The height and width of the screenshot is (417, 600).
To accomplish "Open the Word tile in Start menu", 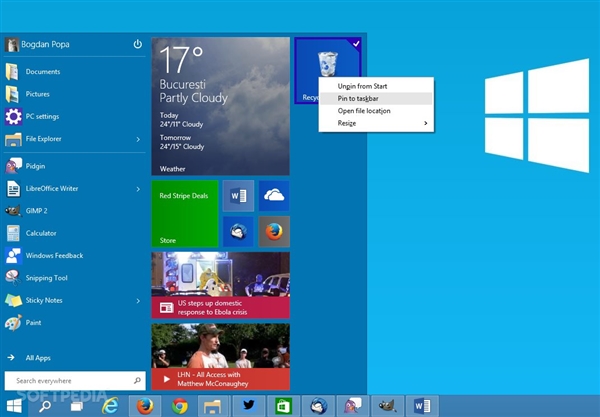I will (238, 196).
